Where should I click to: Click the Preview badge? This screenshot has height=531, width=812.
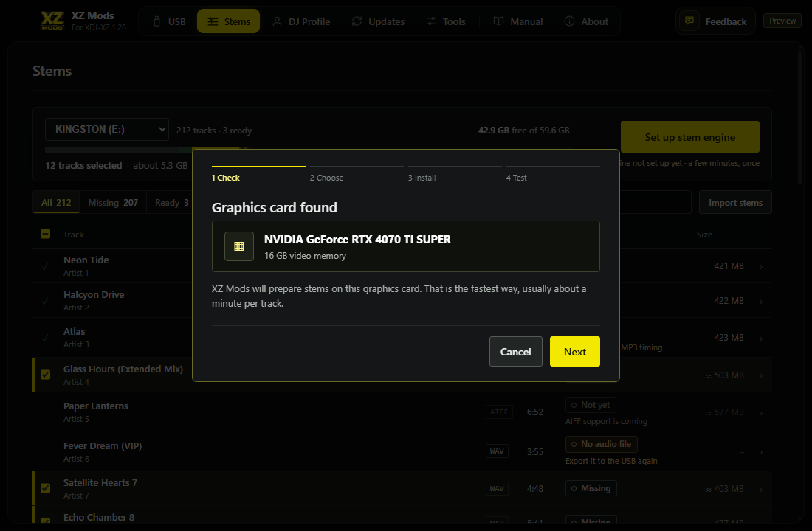782,21
